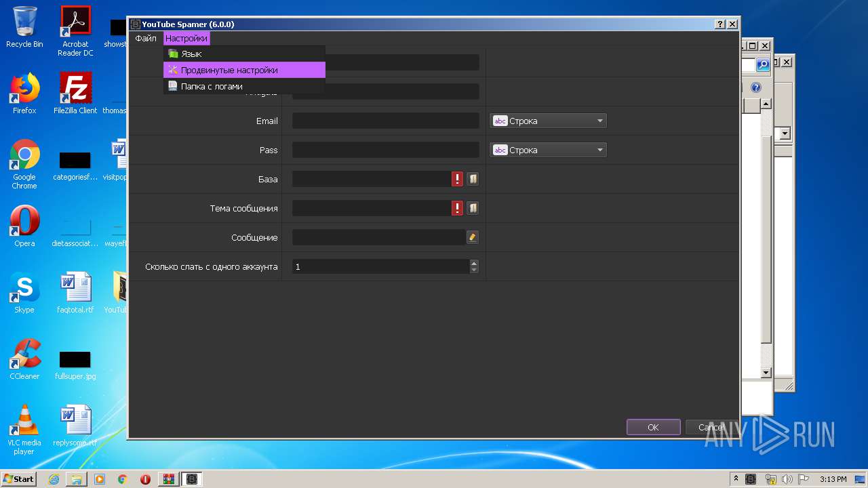Screen dimensions: 868x488
Task: Click background window scrollbar up arrow
Action: coord(766,104)
